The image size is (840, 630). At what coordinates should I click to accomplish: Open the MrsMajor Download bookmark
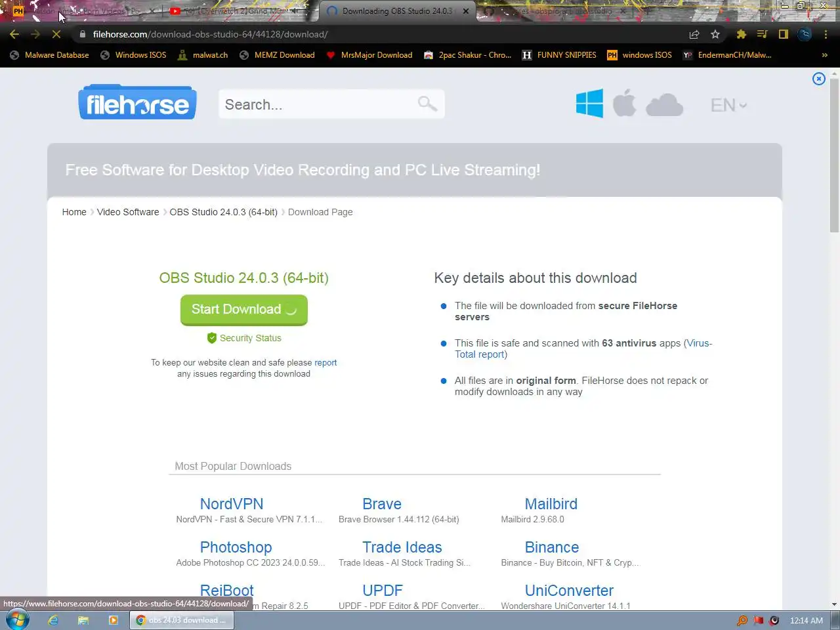pyautogui.click(x=369, y=55)
